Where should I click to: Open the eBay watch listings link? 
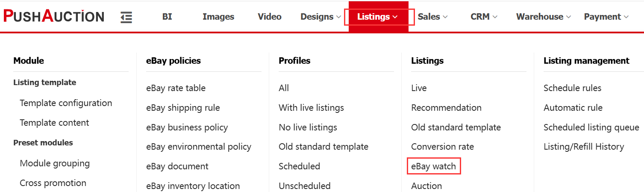tap(433, 166)
